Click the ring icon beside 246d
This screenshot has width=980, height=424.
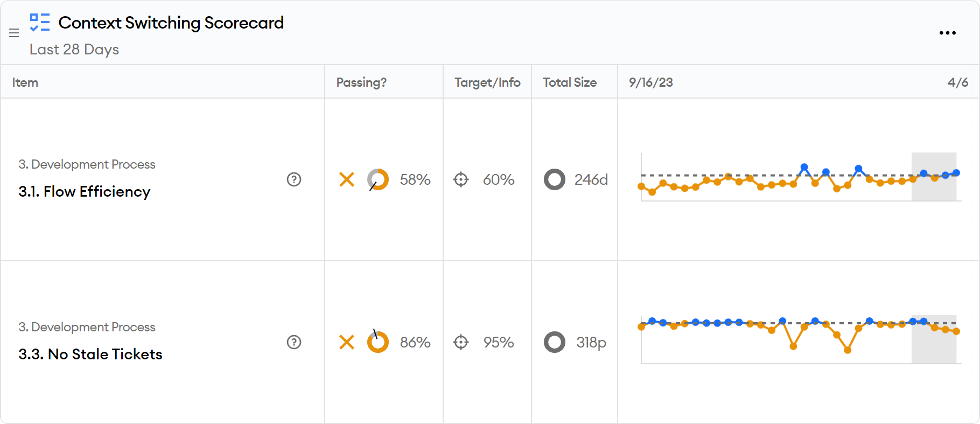pos(555,179)
